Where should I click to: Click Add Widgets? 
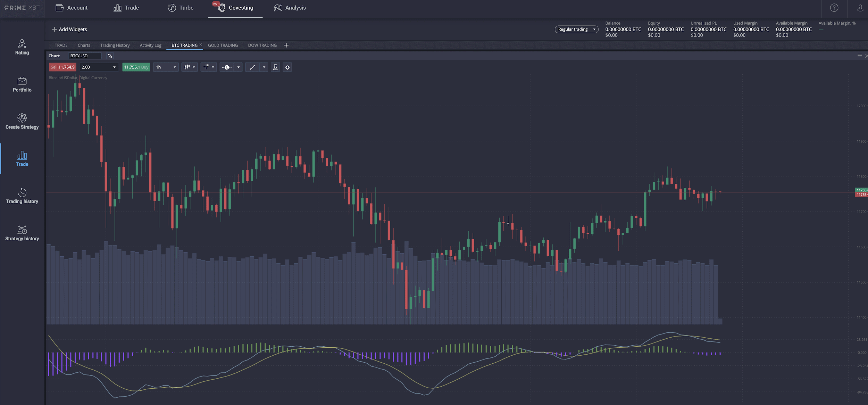(x=69, y=30)
